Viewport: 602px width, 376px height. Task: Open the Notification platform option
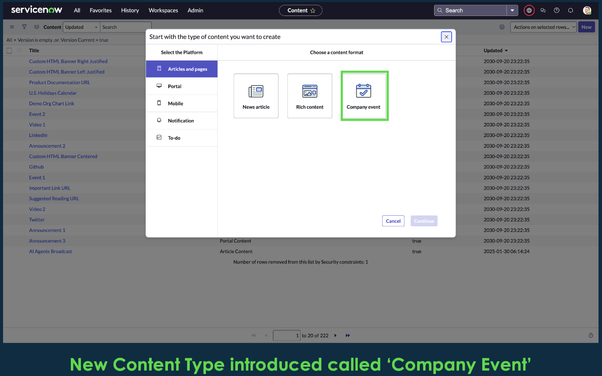point(182,121)
